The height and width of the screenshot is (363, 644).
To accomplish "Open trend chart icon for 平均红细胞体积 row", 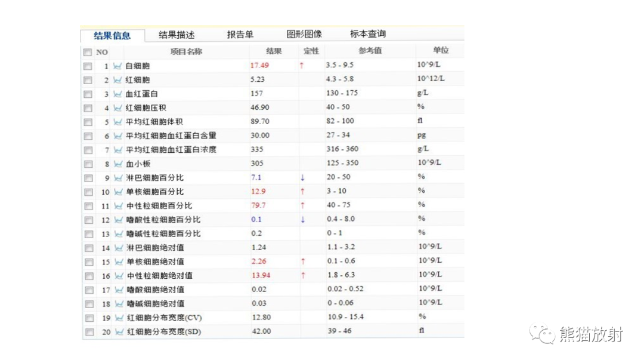I will (x=118, y=122).
